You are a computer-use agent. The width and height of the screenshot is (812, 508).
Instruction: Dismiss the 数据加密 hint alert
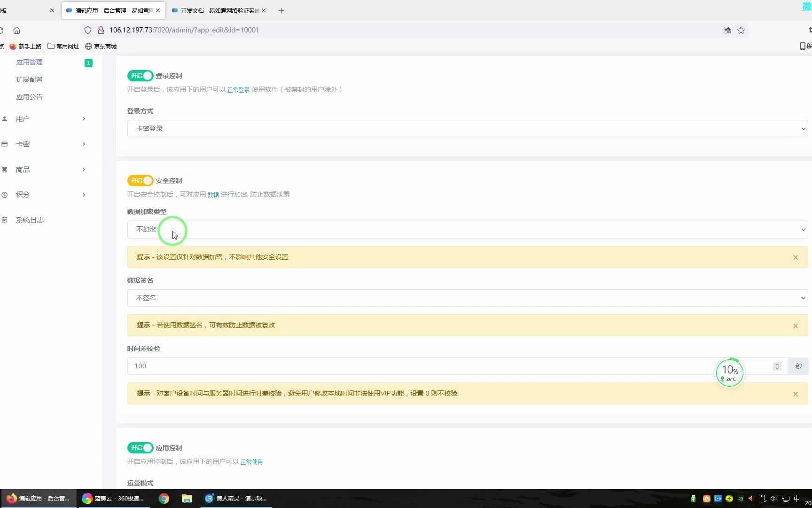pyautogui.click(x=796, y=257)
